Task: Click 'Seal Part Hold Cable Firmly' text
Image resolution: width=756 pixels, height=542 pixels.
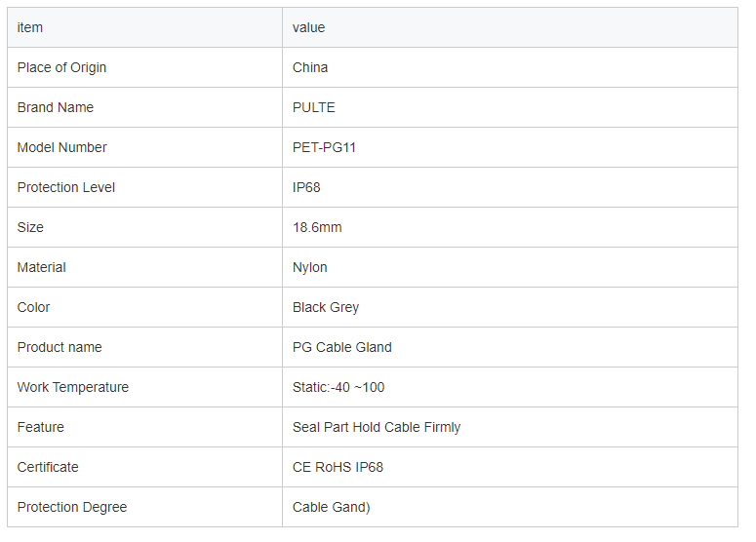Action: click(x=377, y=427)
